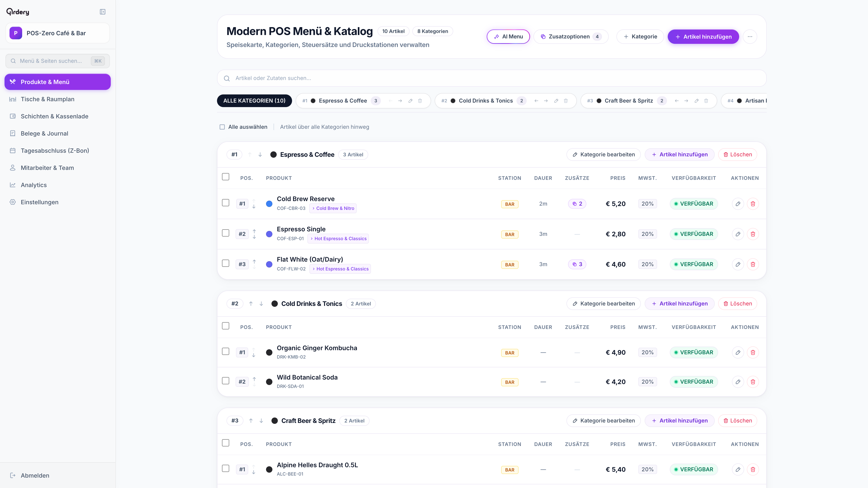This screenshot has height=488, width=868.
Task: Click Kategorie bearbeiten for Espresso & Coffee
Action: click(604, 155)
